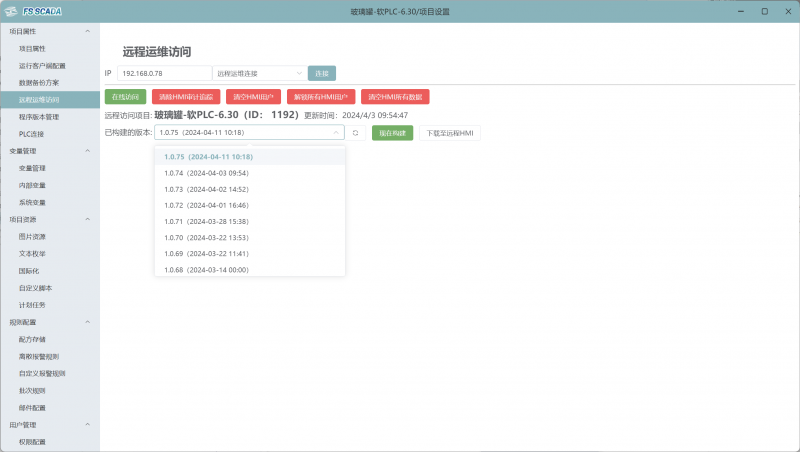This screenshot has height=452, width=800.
Task: Click the refresh icon beside the version dropdown
Action: pyautogui.click(x=355, y=132)
